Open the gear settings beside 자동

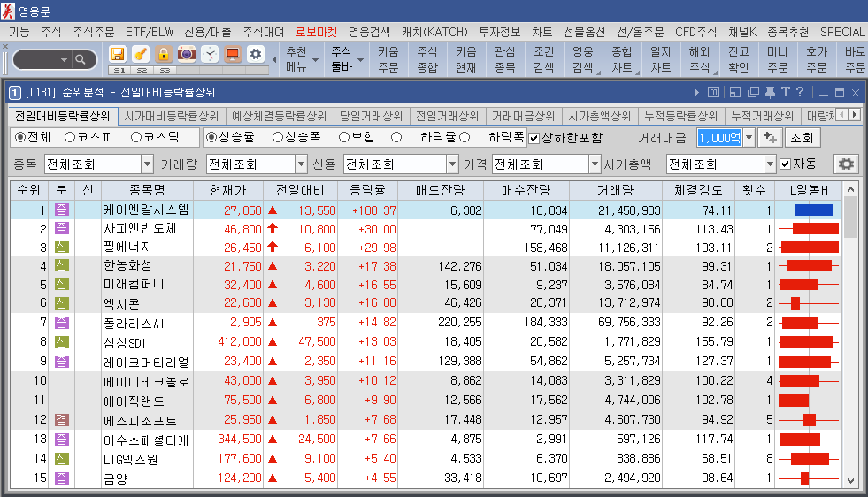click(x=846, y=164)
